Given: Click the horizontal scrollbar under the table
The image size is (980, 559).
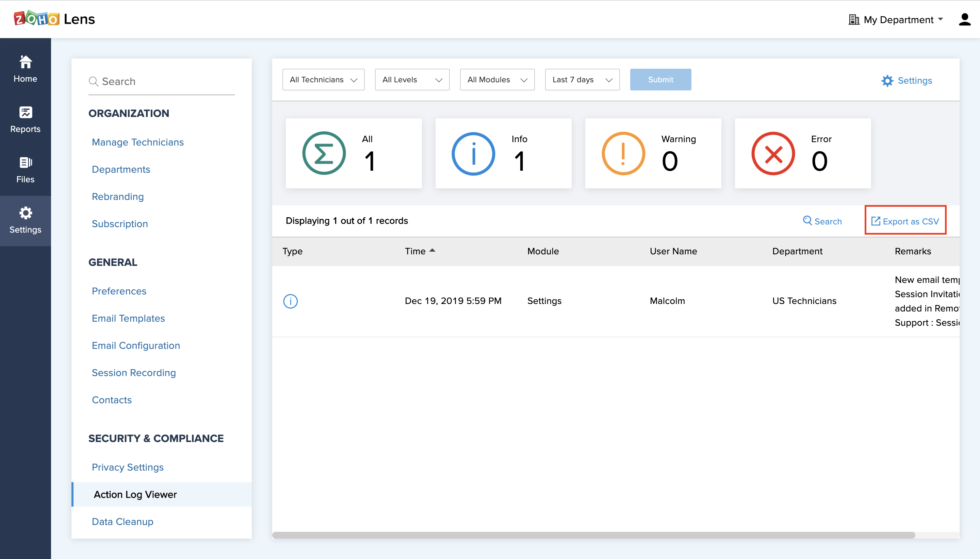Looking at the screenshot, I should click(593, 535).
